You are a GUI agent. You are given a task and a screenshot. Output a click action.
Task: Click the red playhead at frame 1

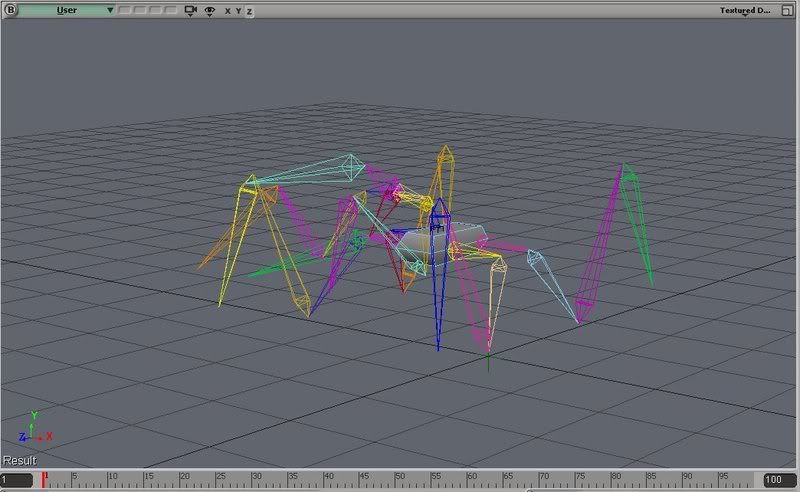click(x=44, y=479)
